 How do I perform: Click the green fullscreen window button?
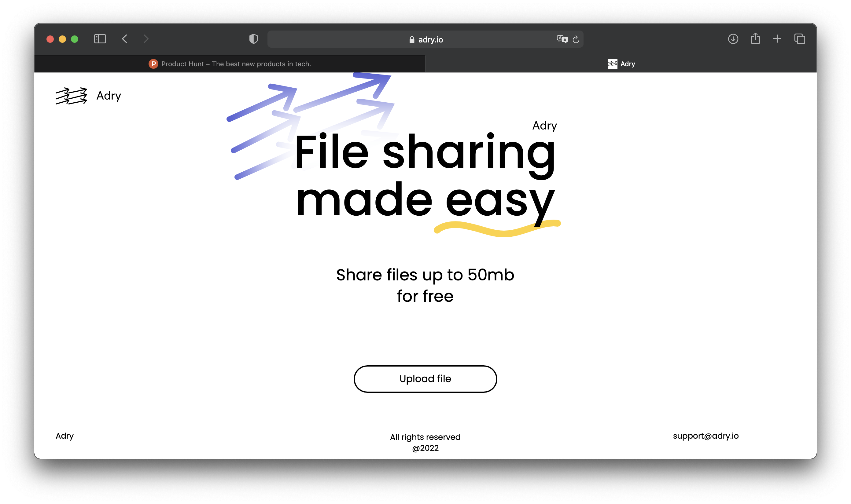coord(75,39)
